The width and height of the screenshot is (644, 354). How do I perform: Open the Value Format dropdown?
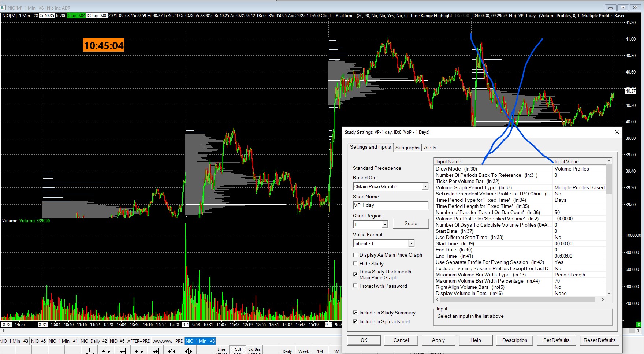point(411,243)
